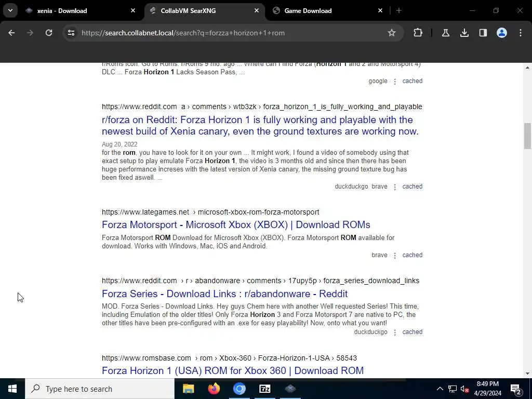The image size is (532, 399).
Task: Click the taskbar search box
Action: tap(100, 389)
